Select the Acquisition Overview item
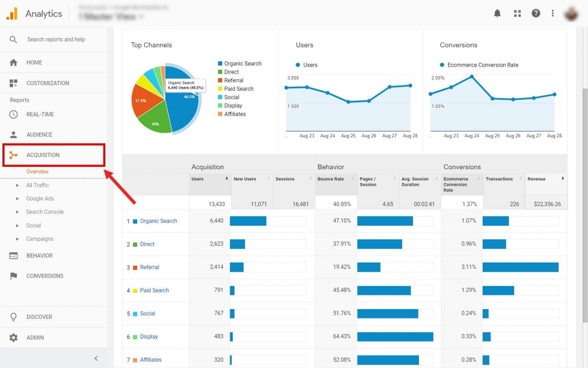This screenshot has height=368, width=588. click(37, 172)
